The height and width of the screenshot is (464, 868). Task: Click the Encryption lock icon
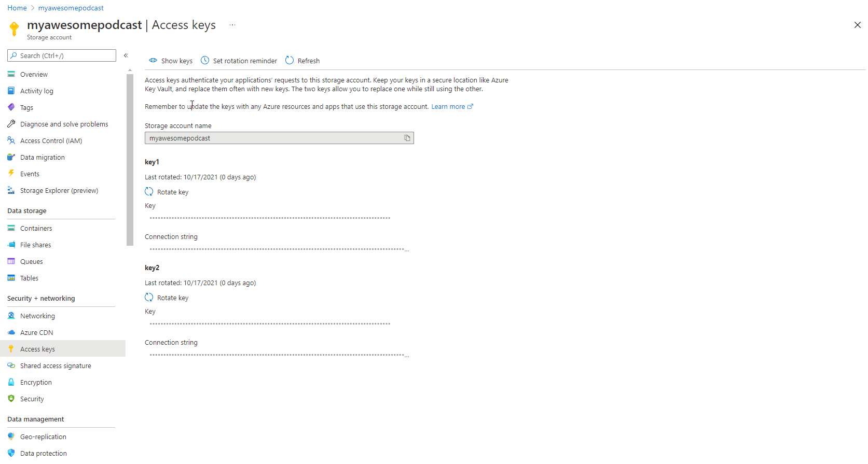tap(11, 382)
